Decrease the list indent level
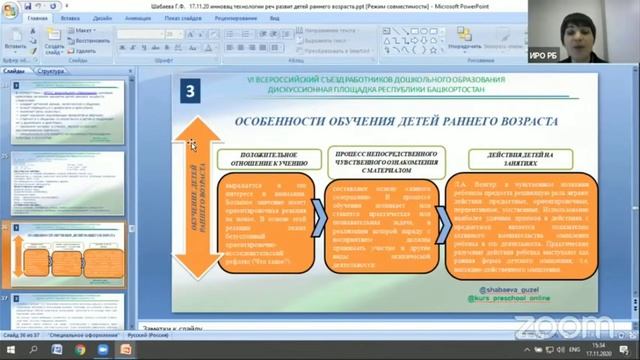This screenshot has width=640, height=360. (264, 34)
